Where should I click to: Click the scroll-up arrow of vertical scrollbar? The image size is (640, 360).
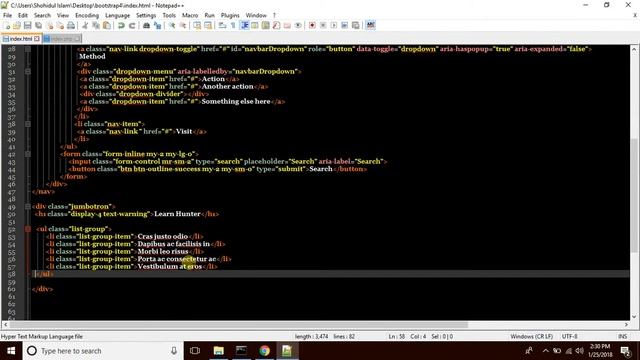(634, 49)
